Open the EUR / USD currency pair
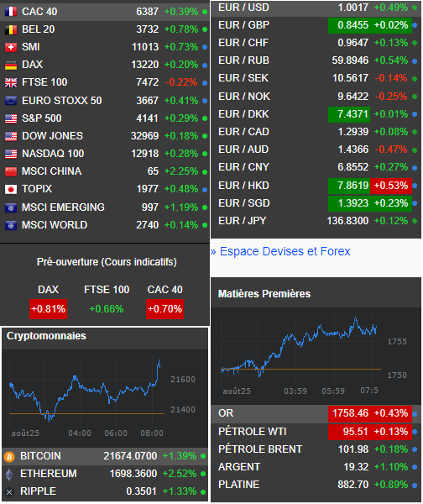The width and height of the screenshot is (423, 504). click(243, 8)
